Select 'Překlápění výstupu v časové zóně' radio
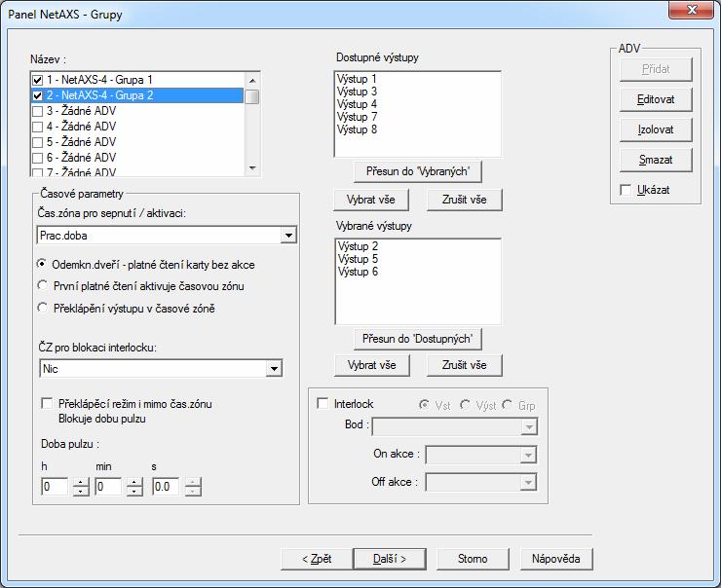The image size is (721, 588). click(42, 308)
